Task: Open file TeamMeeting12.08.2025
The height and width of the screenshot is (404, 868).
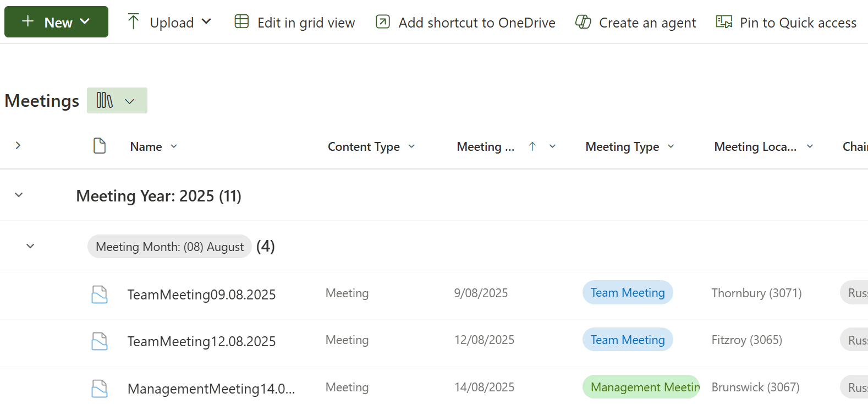Action: coord(201,341)
